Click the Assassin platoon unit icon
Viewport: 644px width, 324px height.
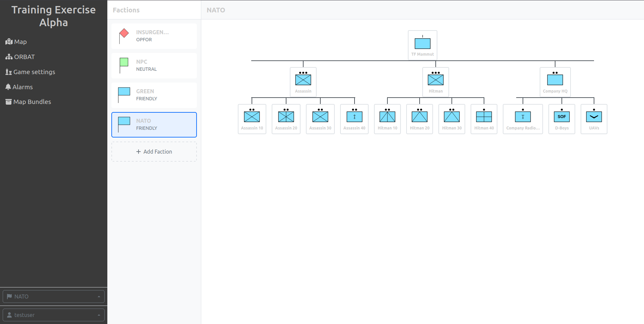pyautogui.click(x=303, y=79)
